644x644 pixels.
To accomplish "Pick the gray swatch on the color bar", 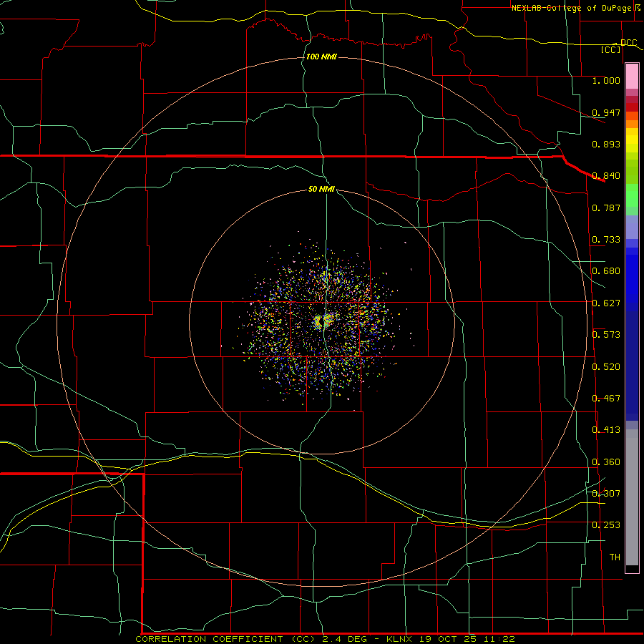I will [x=632, y=497].
